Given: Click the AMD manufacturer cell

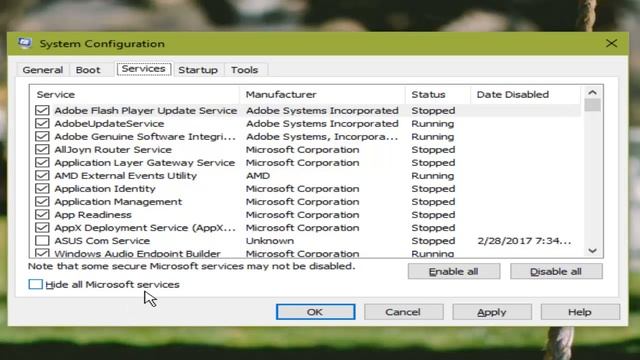Looking at the screenshot, I should (x=258, y=176).
